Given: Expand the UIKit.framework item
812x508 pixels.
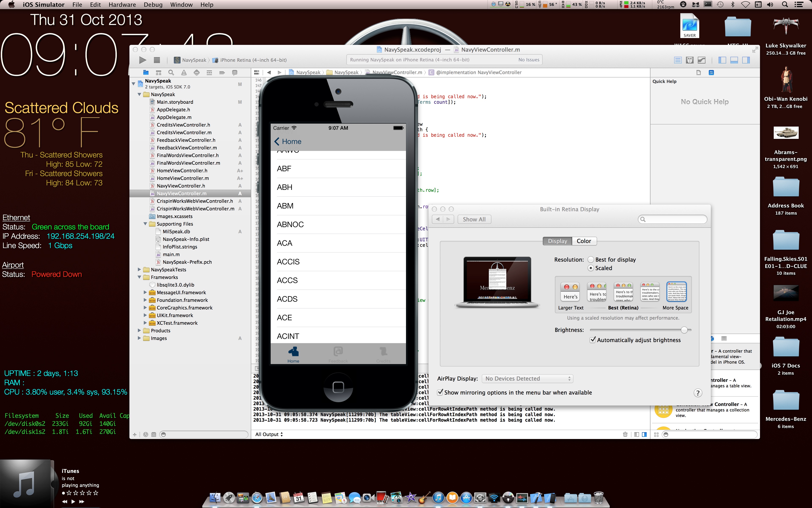Looking at the screenshot, I should click(145, 315).
